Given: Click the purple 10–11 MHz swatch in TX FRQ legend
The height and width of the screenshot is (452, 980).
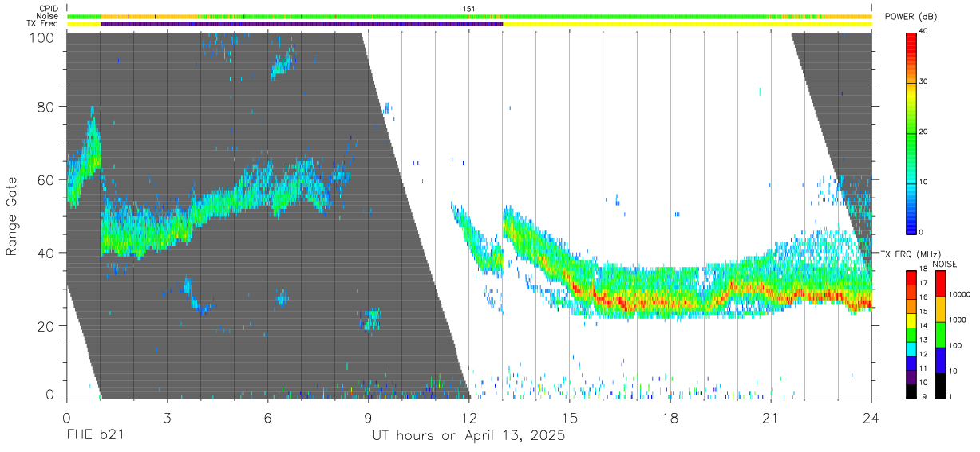Looking at the screenshot, I should (911, 378).
